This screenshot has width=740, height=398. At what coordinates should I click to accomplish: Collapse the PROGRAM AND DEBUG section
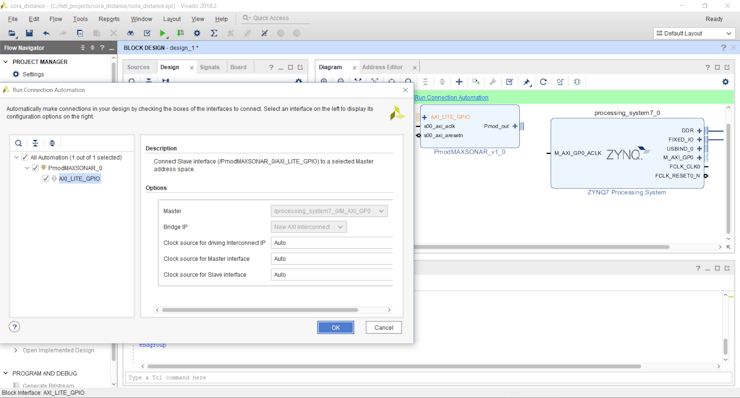click(x=6, y=373)
